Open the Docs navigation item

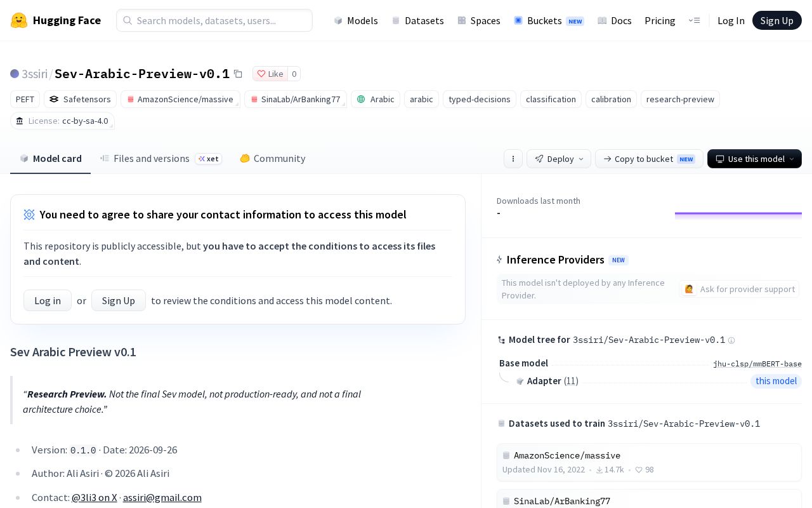(615, 20)
